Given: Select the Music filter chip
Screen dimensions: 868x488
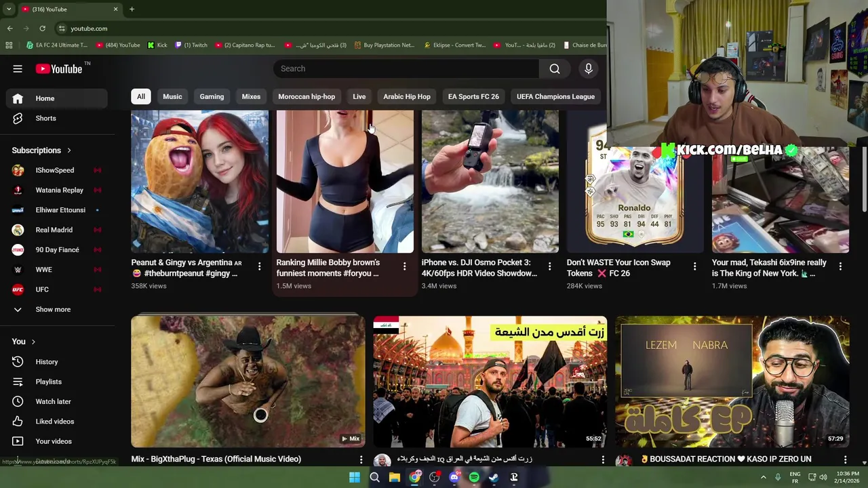Looking at the screenshot, I should click(172, 96).
